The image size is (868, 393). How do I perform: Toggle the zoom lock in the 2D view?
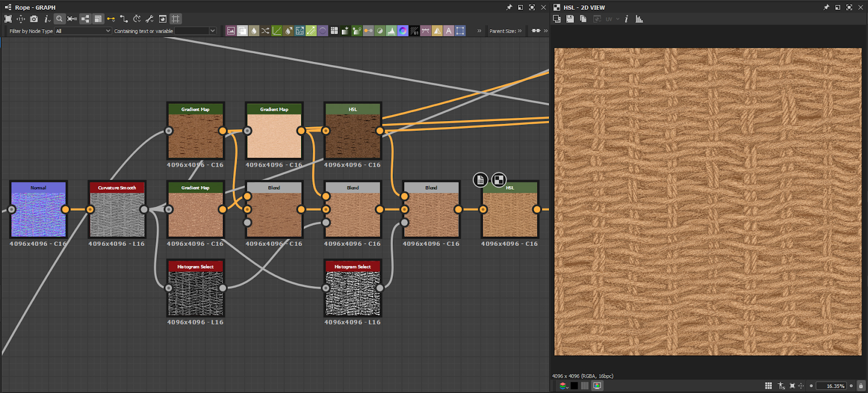(x=860, y=386)
